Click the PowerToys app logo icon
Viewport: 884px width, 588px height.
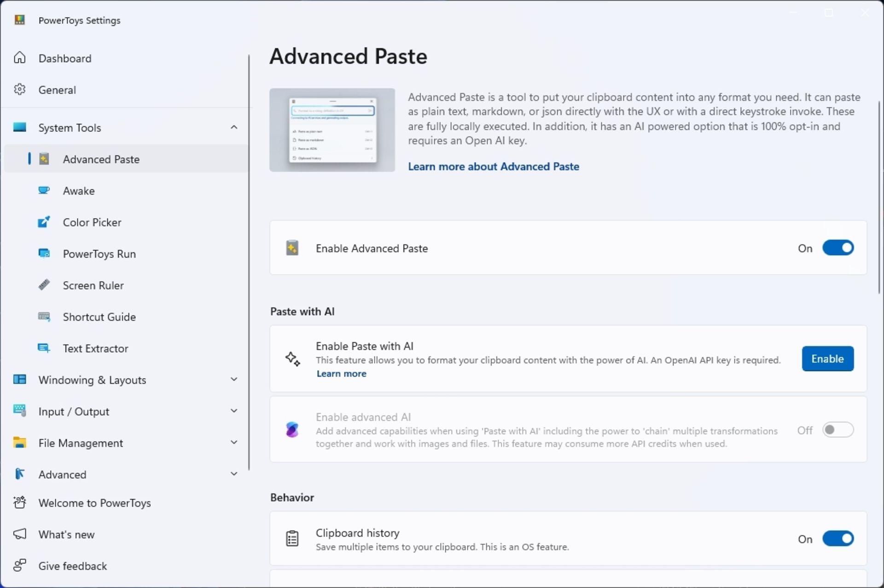pos(19,20)
